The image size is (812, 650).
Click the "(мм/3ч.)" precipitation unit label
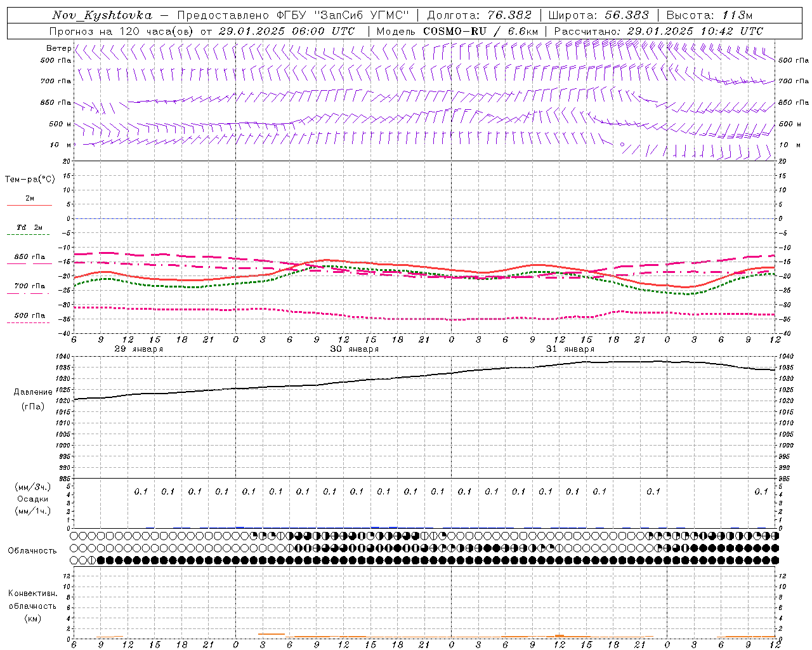coord(33,487)
